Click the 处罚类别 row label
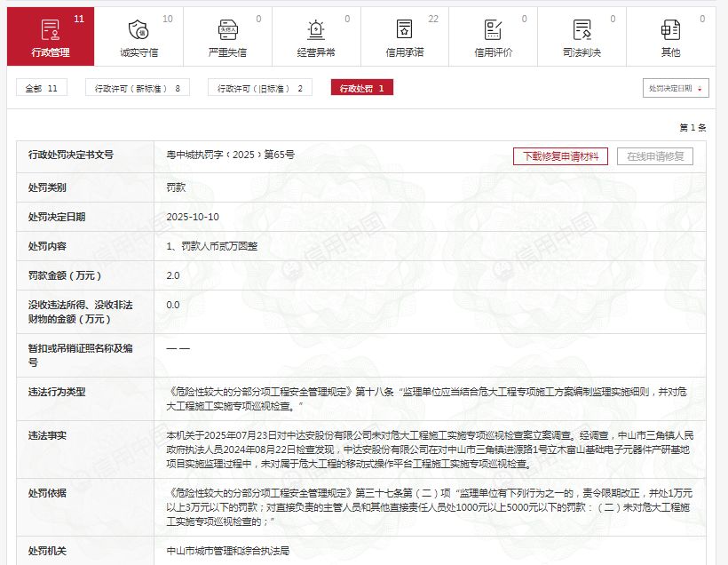 [x=47, y=187]
